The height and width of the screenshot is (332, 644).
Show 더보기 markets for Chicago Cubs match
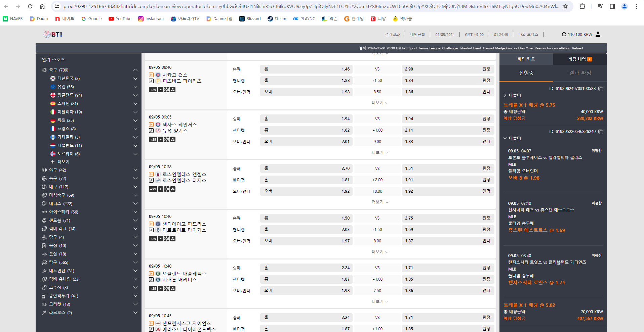pyautogui.click(x=380, y=103)
